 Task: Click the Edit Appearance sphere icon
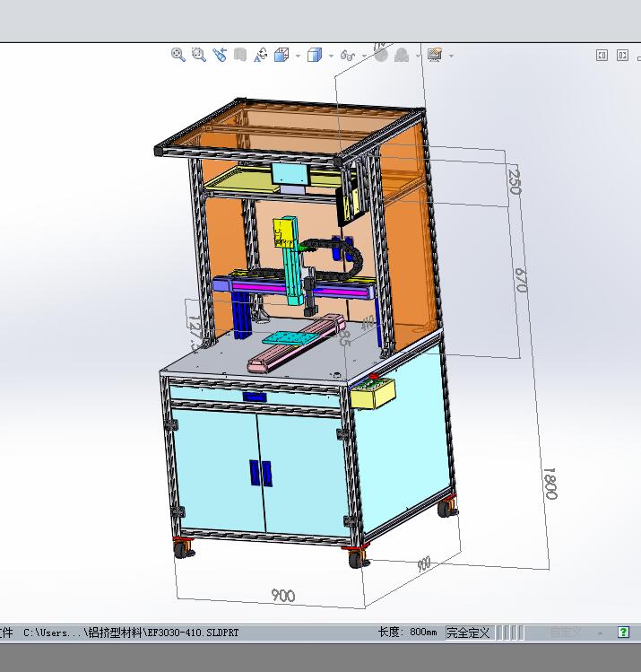click(381, 55)
